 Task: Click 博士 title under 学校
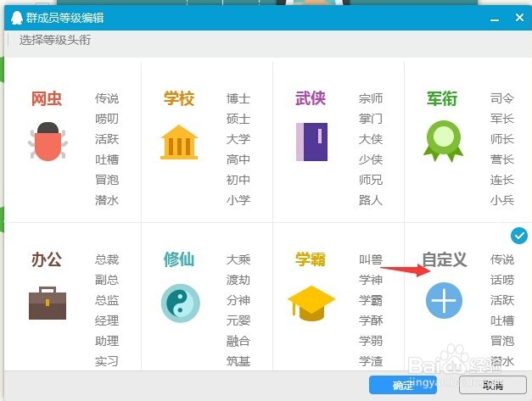point(238,98)
